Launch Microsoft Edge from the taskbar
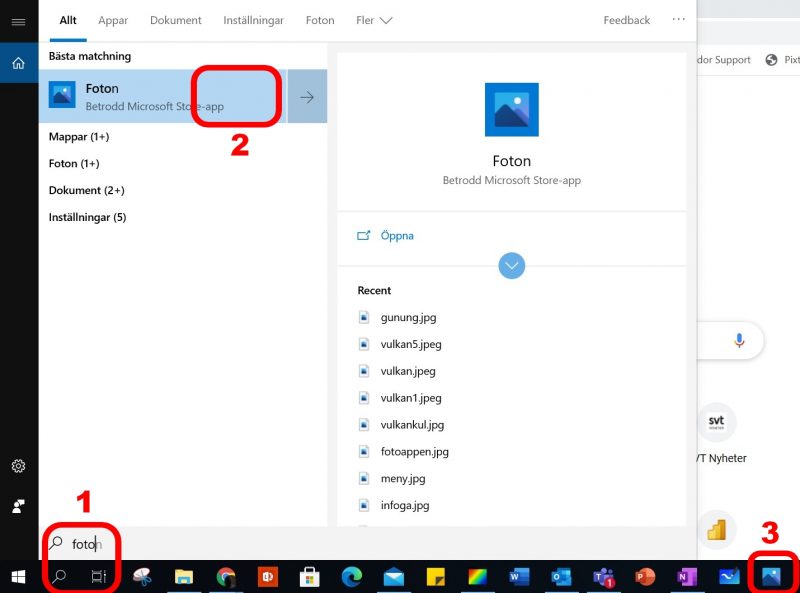Viewport: 800px width, 593px height. coord(352,577)
